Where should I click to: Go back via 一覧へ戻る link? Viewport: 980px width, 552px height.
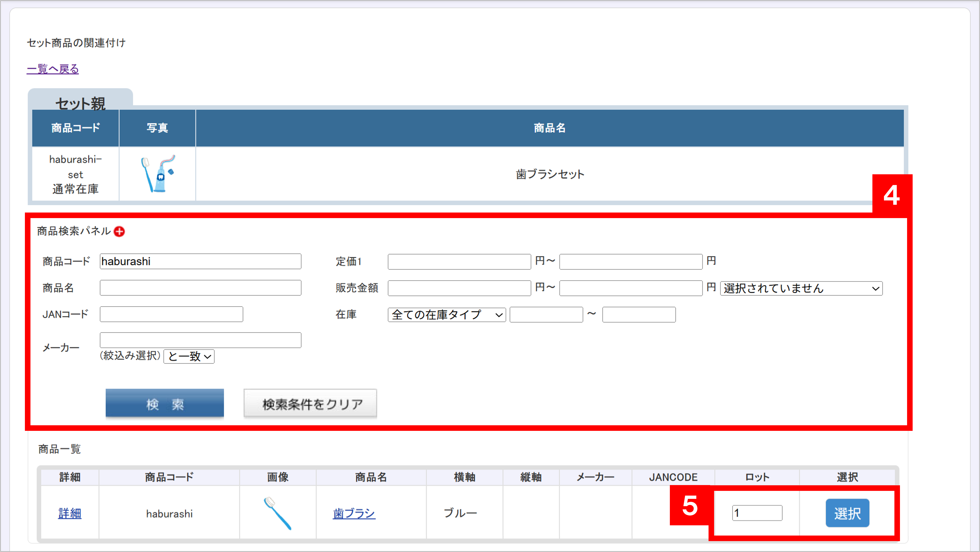52,69
